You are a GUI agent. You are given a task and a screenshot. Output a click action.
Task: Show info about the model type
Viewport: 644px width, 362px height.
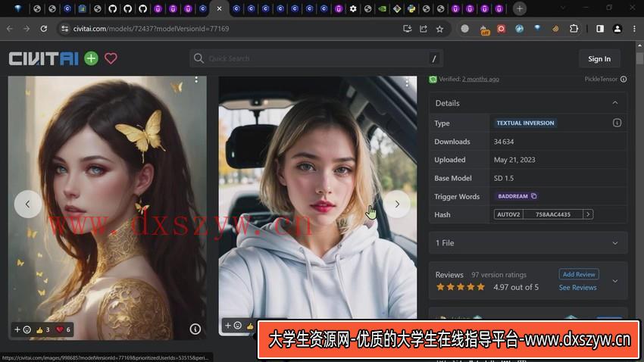coord(617,123)
